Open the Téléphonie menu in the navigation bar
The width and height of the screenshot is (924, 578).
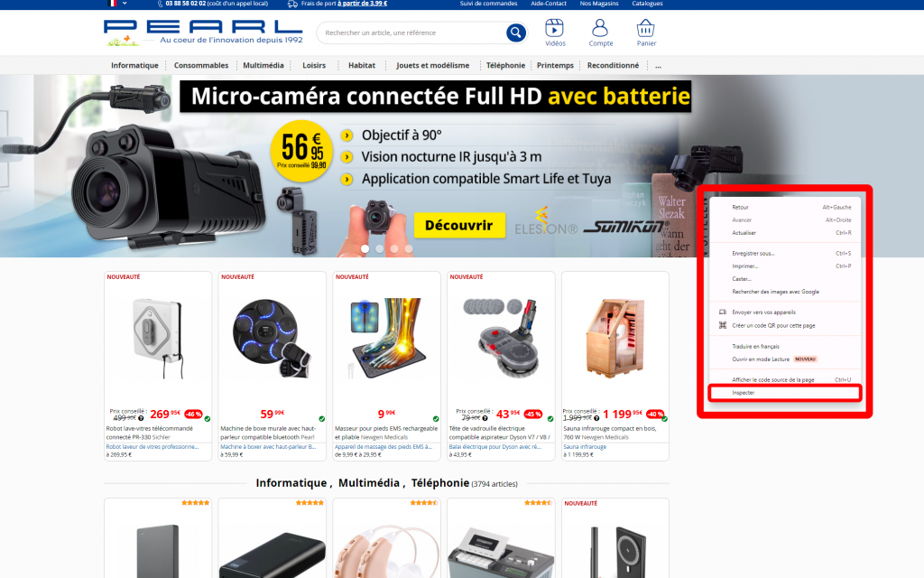pos(505,65)
